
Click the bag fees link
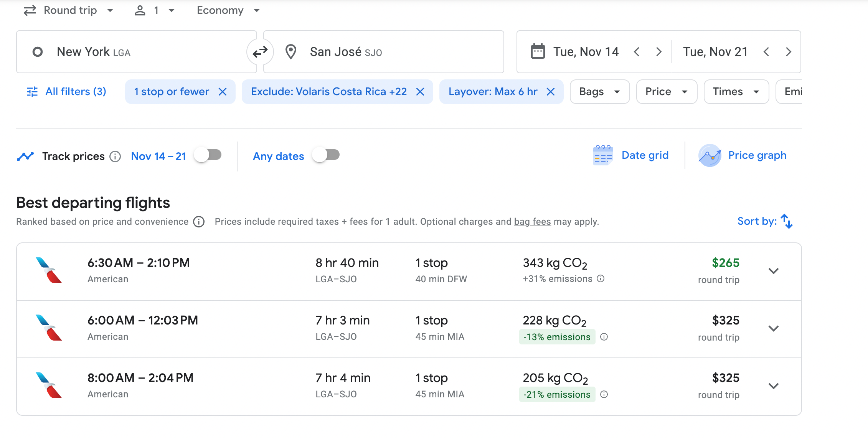point(532,222)
